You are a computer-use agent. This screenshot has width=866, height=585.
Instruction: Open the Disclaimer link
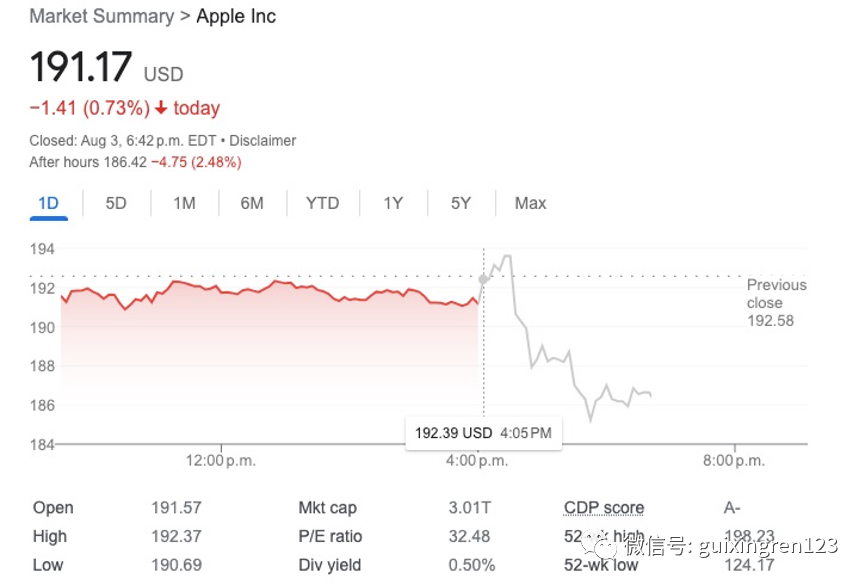coord(263,141)
